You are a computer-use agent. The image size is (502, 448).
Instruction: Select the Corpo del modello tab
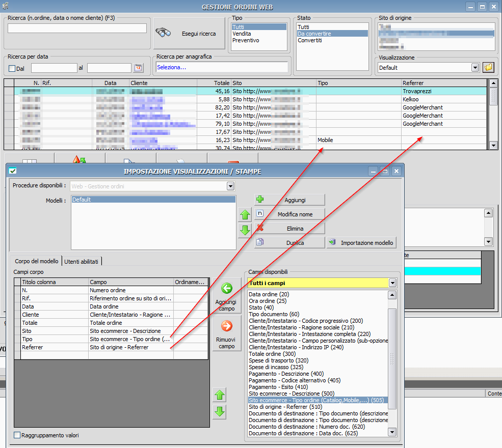tap(36, 261)
